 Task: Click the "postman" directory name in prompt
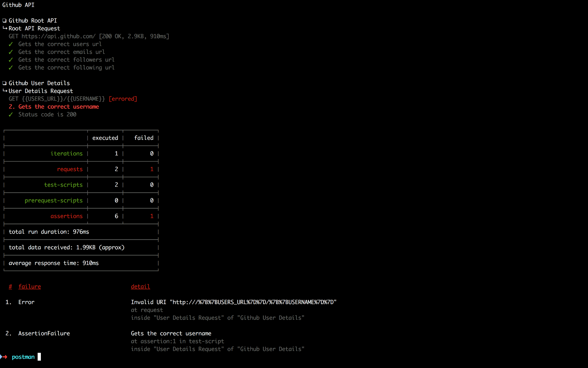(23, 357)
